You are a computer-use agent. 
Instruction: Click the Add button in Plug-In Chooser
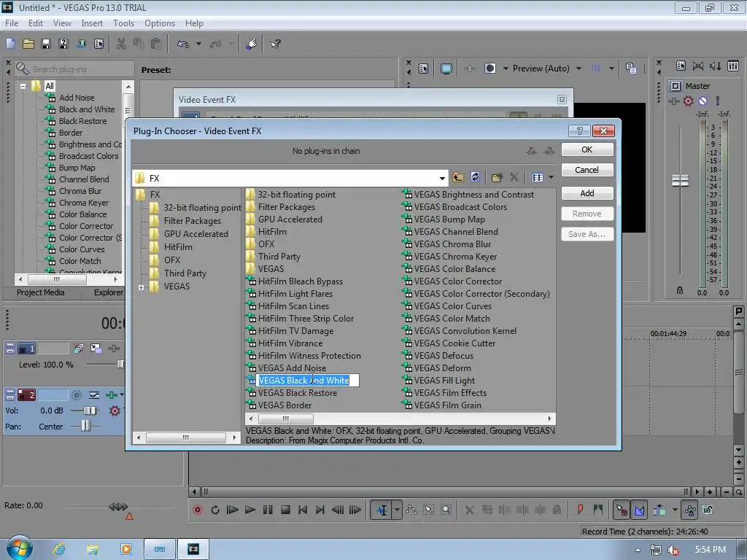587,192
